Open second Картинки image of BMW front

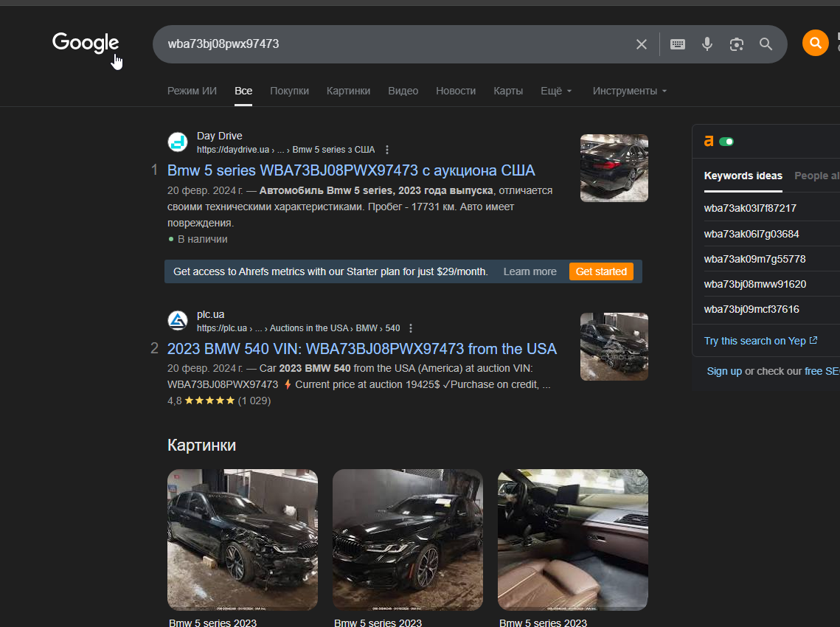click(x=408, y=540)
